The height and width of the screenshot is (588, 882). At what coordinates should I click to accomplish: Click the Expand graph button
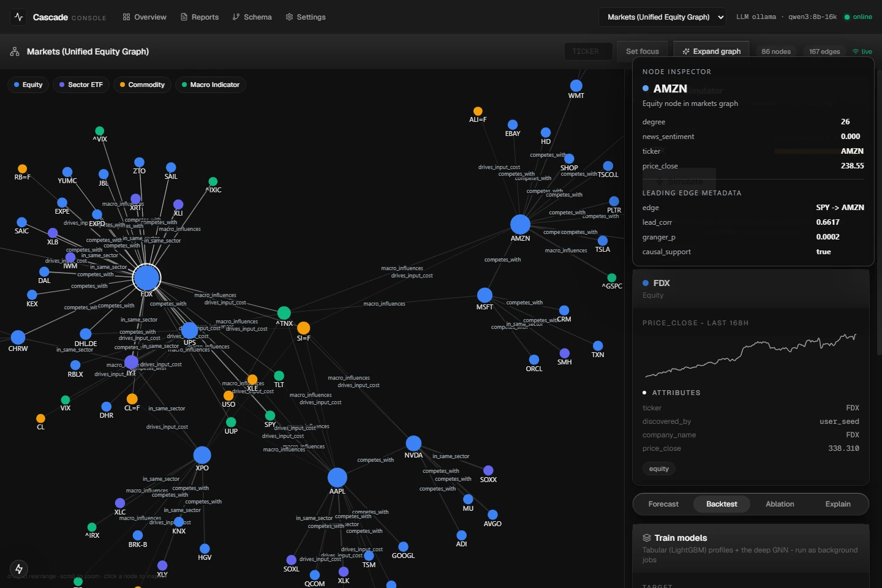coord(712,51)
